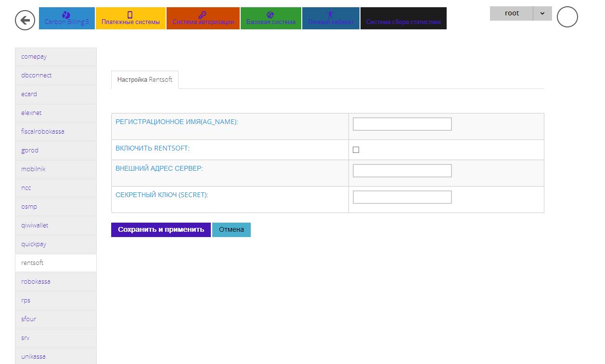Click the root username button

pos(512,13)
